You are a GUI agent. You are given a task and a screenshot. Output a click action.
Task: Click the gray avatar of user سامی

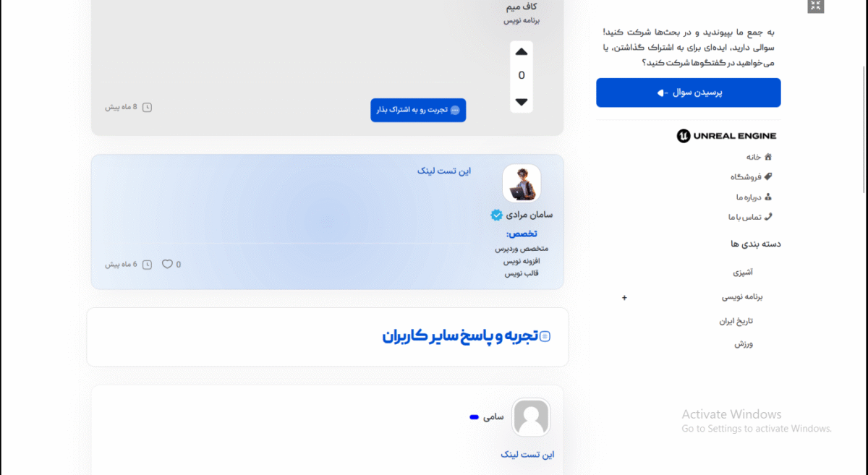pos(532,417)
